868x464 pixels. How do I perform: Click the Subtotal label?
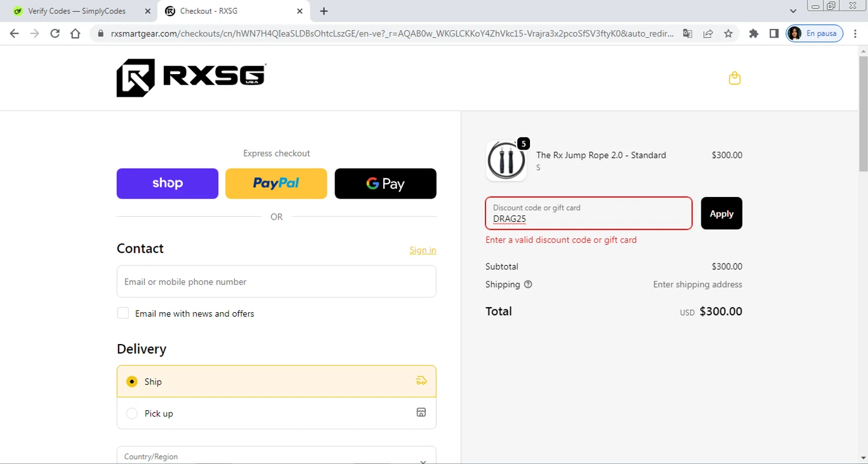coord(502,266)
